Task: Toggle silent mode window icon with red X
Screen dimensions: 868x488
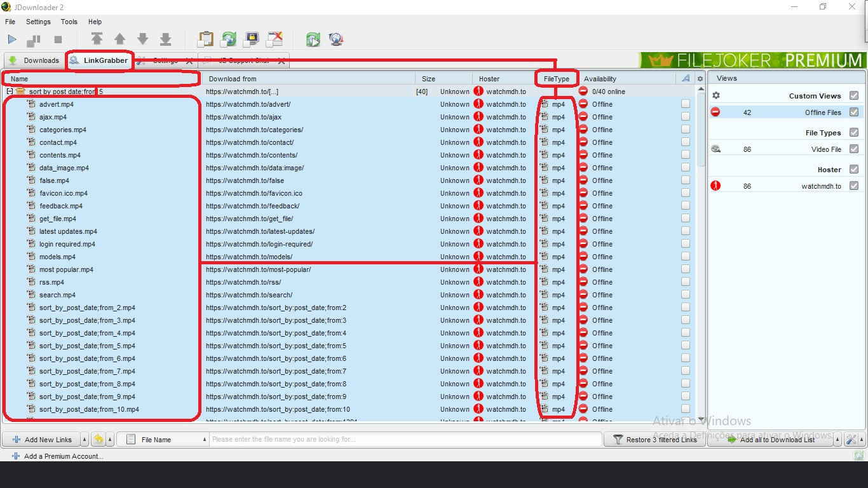Action: [274, 39]
